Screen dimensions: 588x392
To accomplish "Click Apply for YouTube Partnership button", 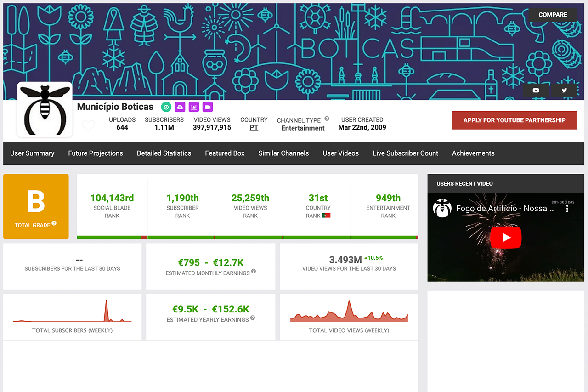I will [x=514, y=120].
